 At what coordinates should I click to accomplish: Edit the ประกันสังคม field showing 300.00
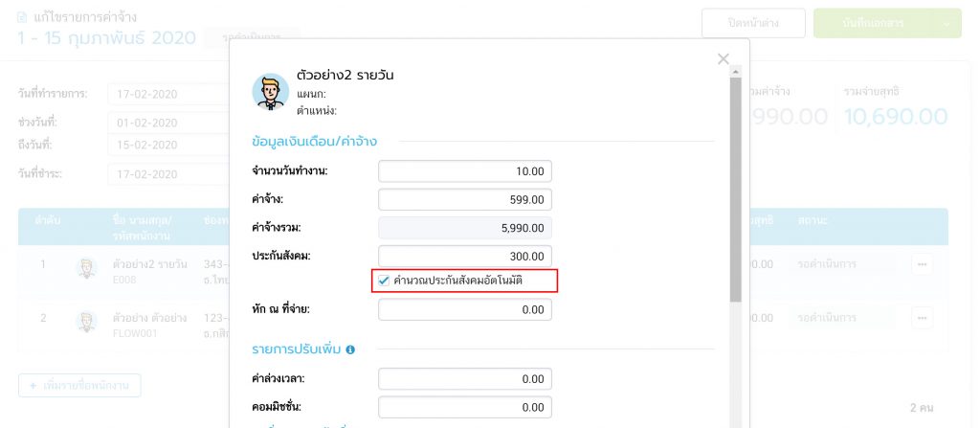[x=465, y=256]
